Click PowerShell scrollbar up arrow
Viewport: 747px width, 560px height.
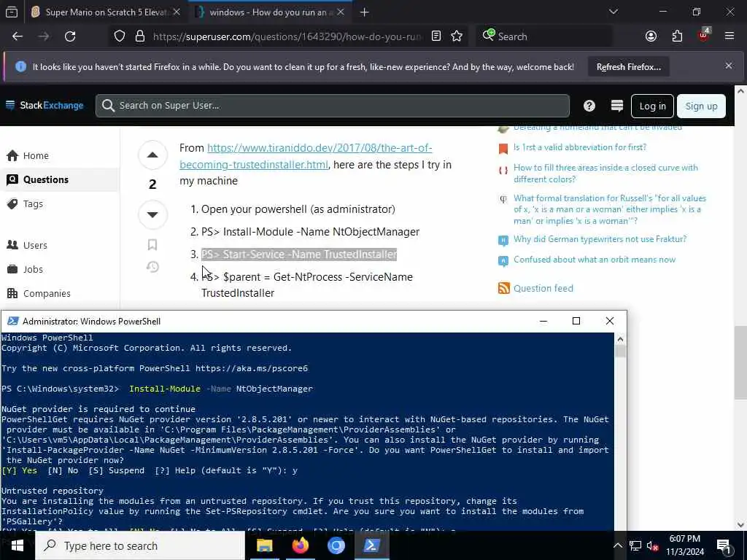620,339
